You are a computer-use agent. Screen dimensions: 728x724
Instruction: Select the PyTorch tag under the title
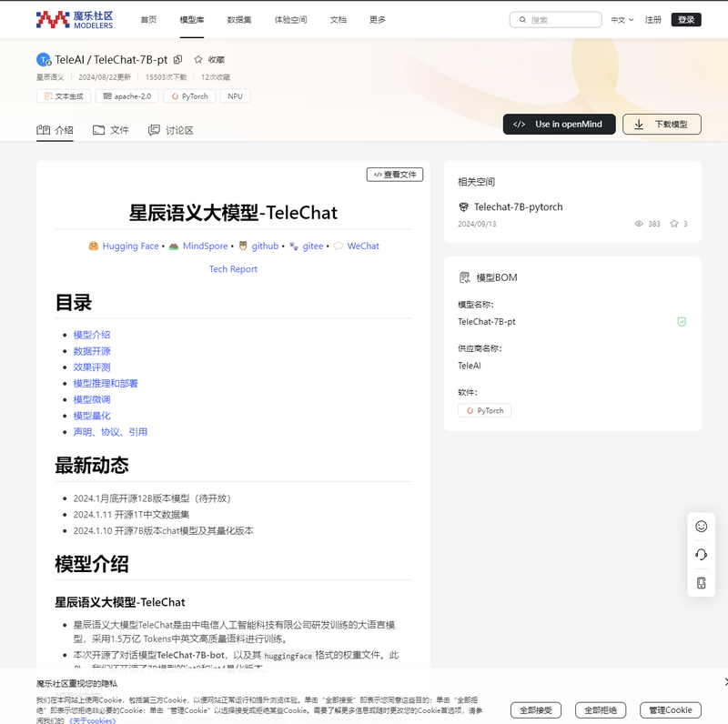pyautogui.click(x=189, y=96)
